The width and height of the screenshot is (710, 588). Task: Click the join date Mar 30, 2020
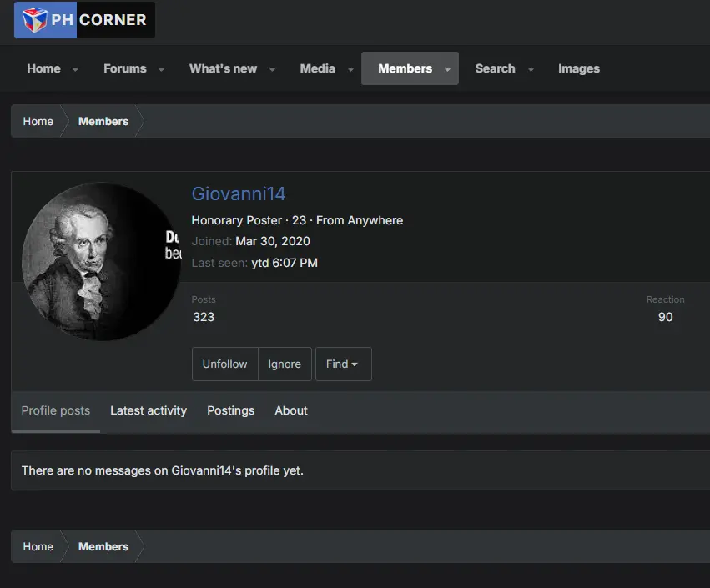tap(273, 241)
